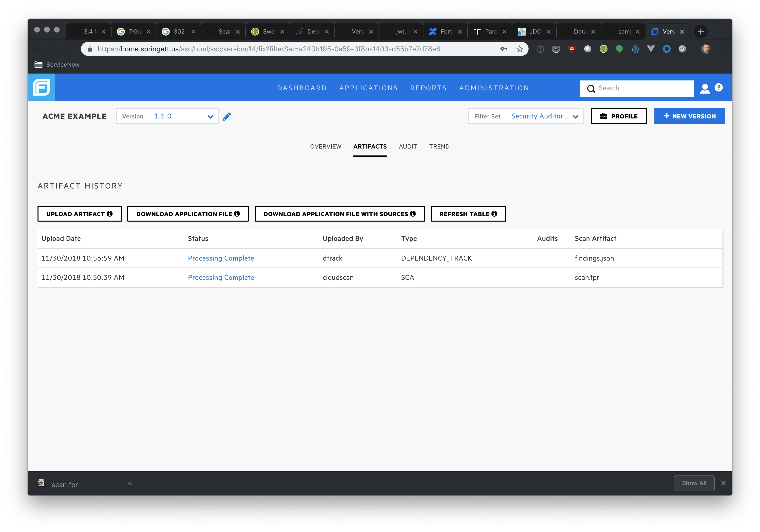Expand the scan.fpr download chevron

click(130, 483)
